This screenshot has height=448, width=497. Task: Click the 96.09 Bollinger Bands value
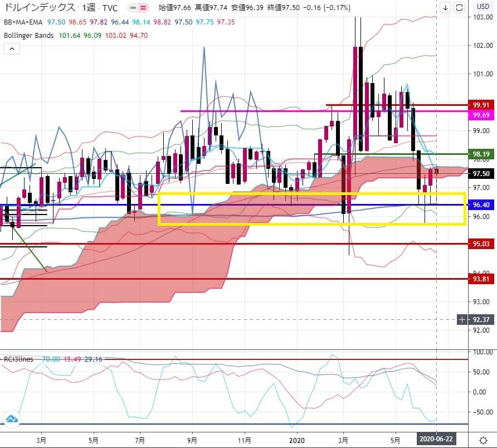(x=92, y=35)
